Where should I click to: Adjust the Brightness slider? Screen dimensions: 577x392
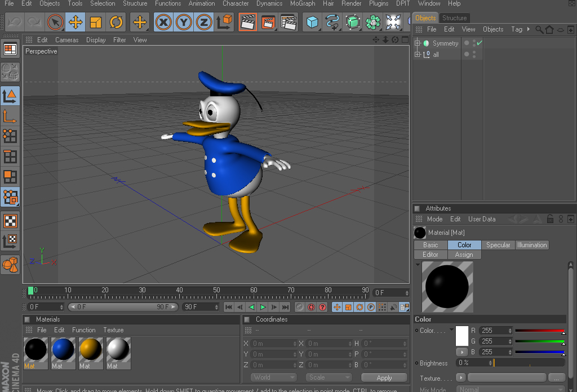[529, 363]
